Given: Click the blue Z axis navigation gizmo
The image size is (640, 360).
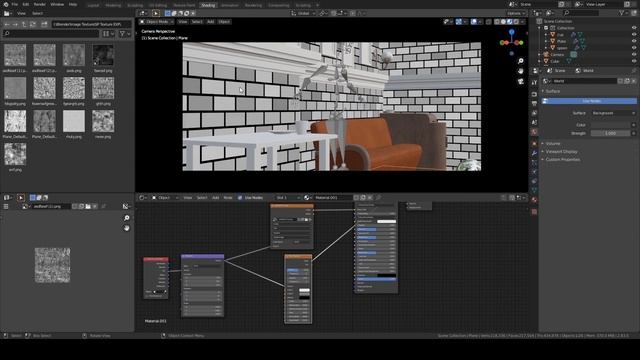Looking at the screenshot, I should click(511, 32).
